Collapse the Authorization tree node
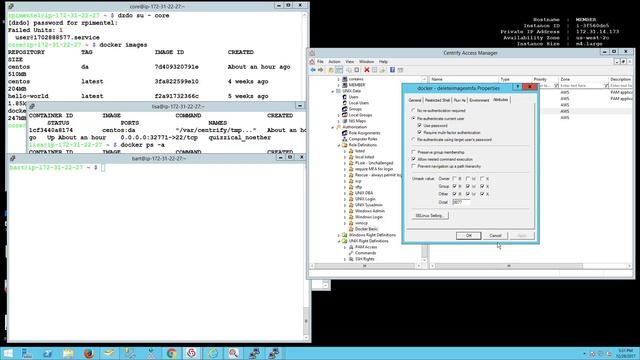Viewport: 640px width, 360px height. pyautogui.click(x=333, y=127)
